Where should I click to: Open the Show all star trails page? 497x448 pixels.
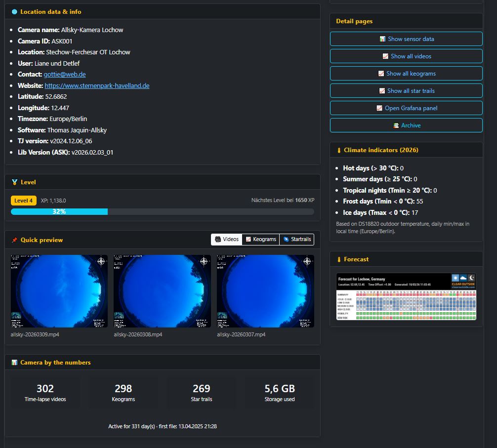click(407, 91)
